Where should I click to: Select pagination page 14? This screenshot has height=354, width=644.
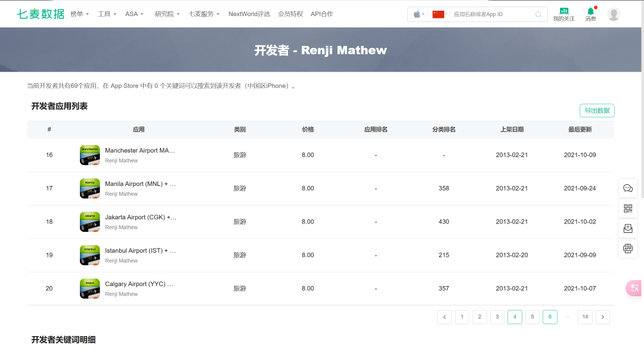pos(586,316)
